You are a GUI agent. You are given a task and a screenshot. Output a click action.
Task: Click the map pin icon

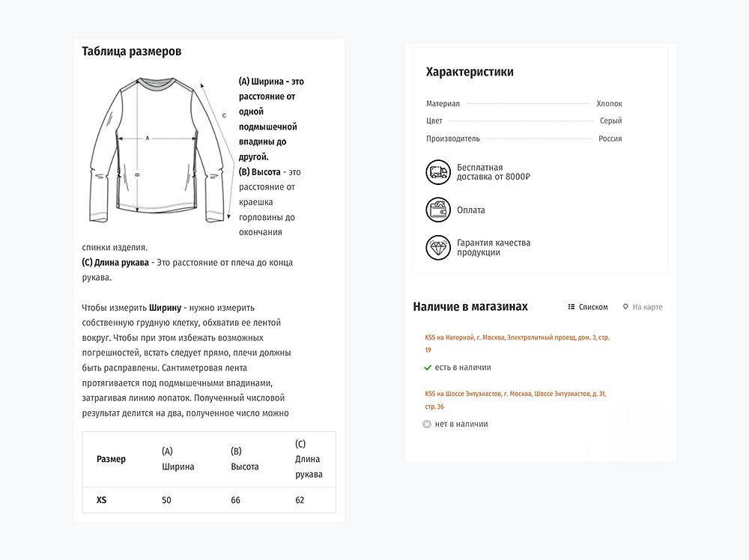point(626,307)
